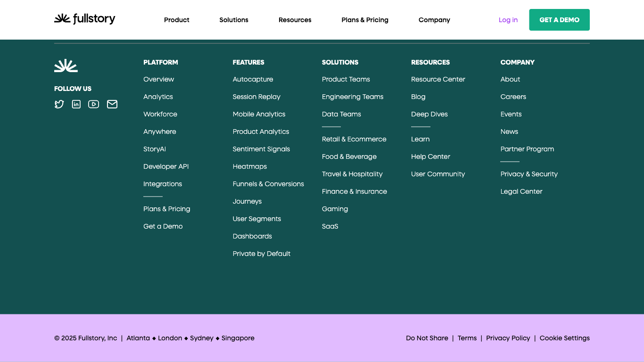Open footer Plans & Pricing link
This screenshot has width=644, height=362.
[x=167, y=209]
